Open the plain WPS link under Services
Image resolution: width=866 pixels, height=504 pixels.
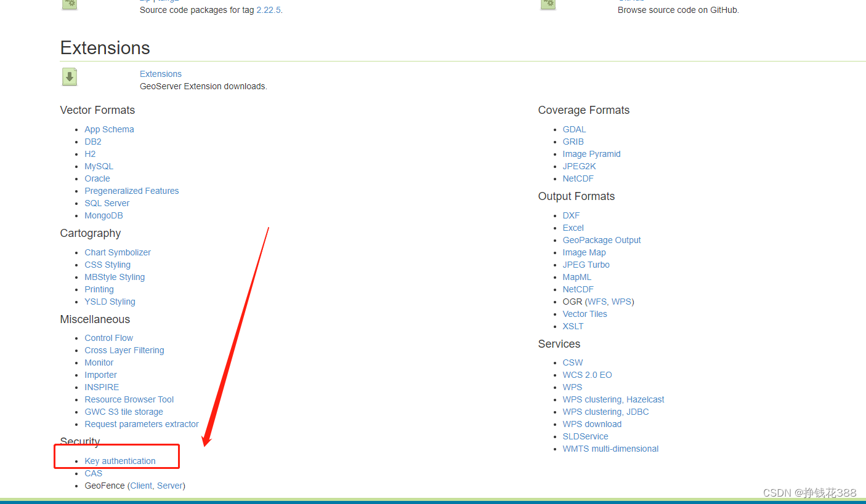pos(572,387)
